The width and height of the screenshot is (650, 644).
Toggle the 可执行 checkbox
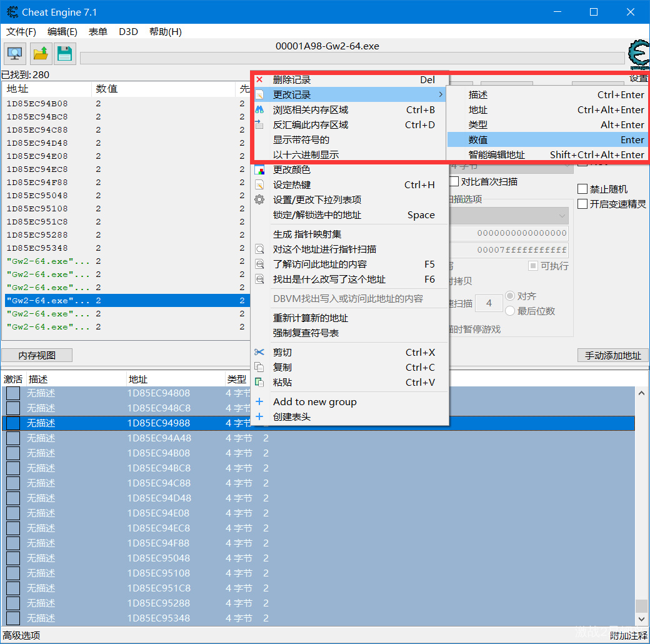click(x=533, y=266)
